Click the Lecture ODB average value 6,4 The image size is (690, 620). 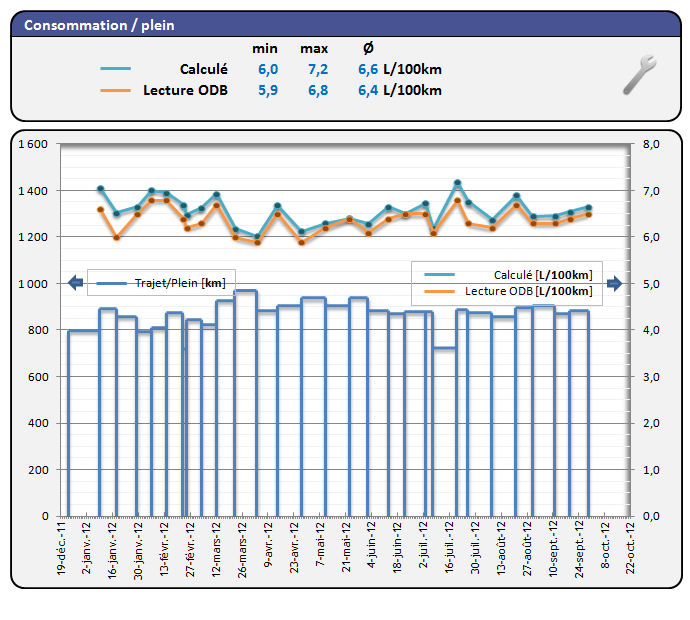368,91
